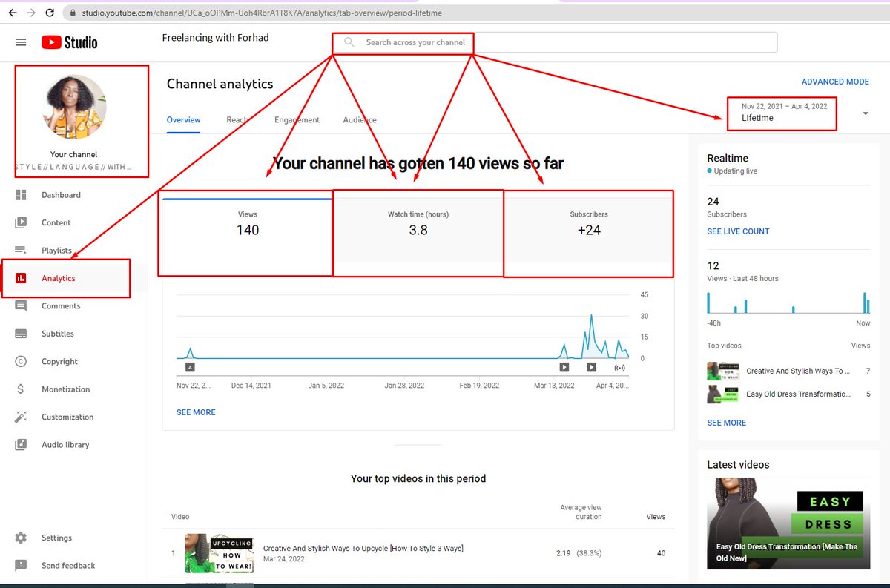Open the Comments section
Image resolution: width=890 pixels, height=588 pixels.
(59, 305)
